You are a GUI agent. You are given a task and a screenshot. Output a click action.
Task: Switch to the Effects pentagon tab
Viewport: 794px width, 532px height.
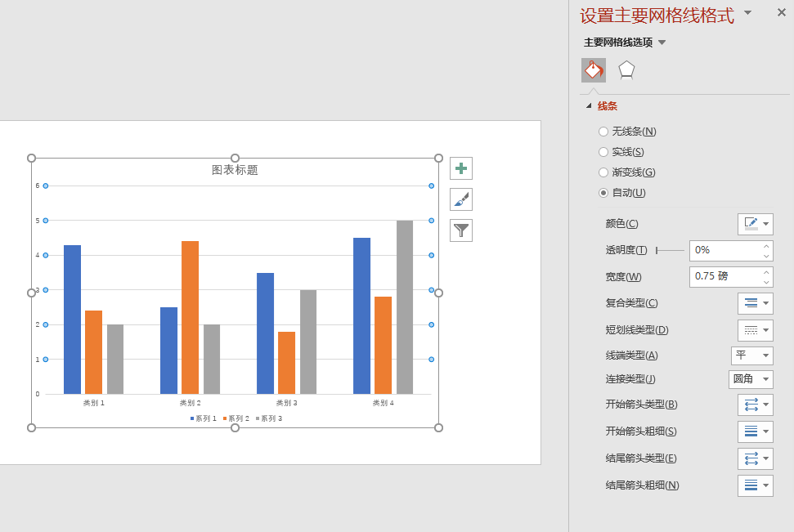(626, 69)
